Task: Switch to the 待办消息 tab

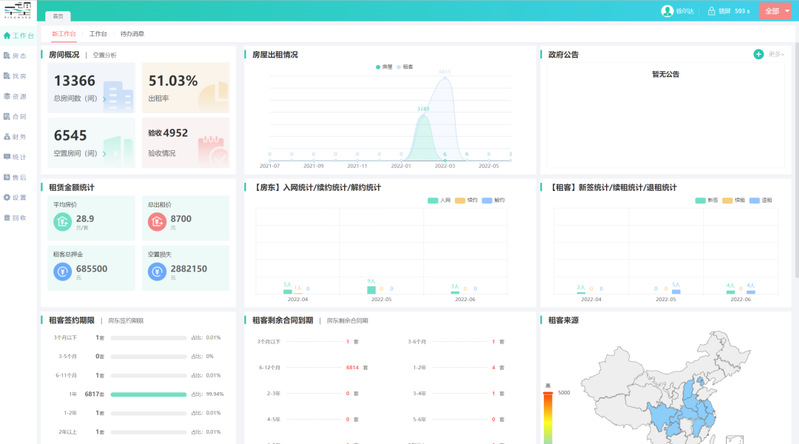Action: [x=132, y=34]
